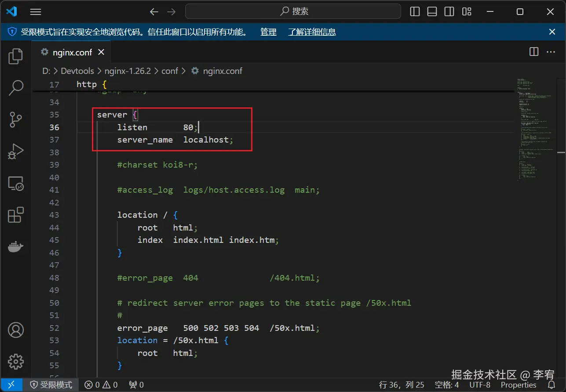Open the Search view in activity bar

coord(16,88)
